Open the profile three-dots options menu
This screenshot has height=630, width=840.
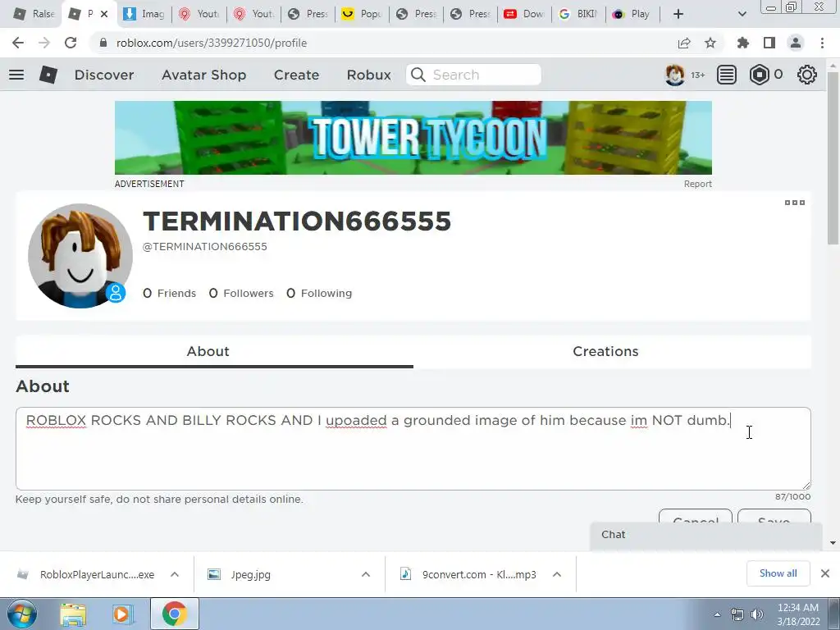click(794, 203)
